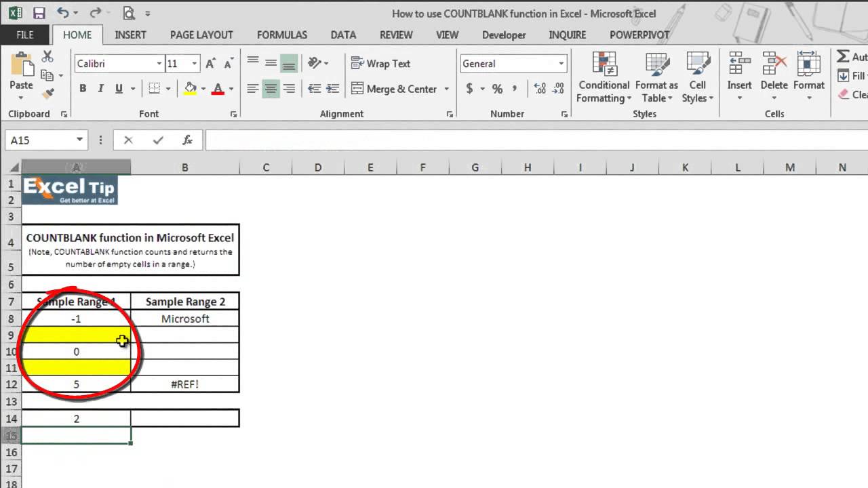
Task: Open Font dialog launcher
Action: click(x=233, y=115)
